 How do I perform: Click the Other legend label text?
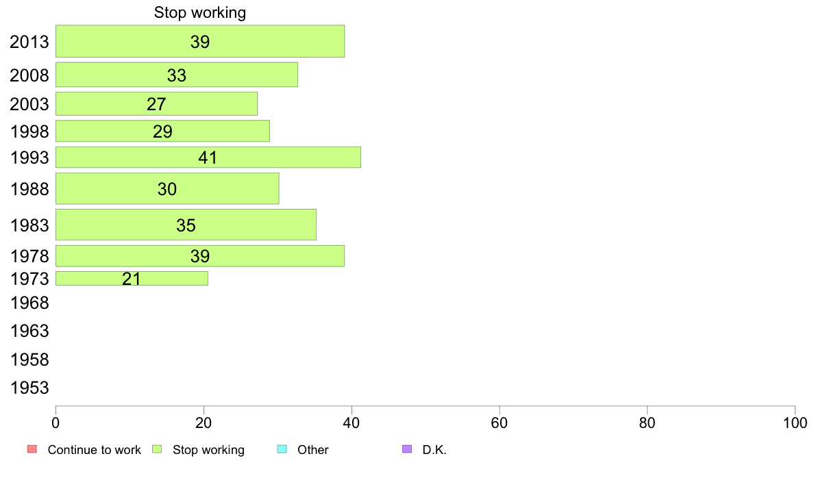(312, 449)
